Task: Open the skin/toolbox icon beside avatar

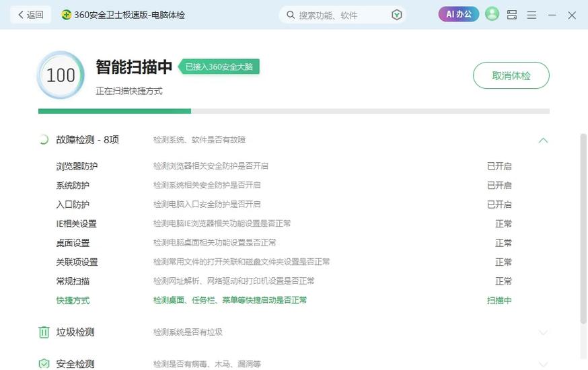Action: point(512,15)
